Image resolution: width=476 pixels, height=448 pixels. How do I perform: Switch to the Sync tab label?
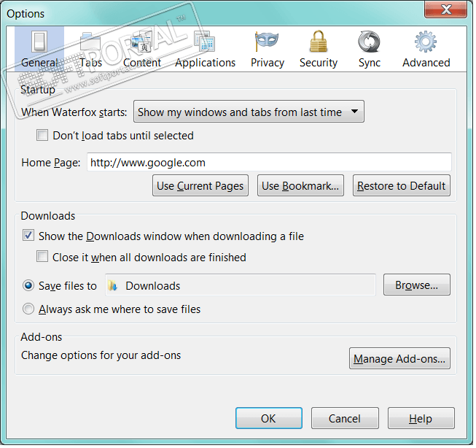pos(371,63)
